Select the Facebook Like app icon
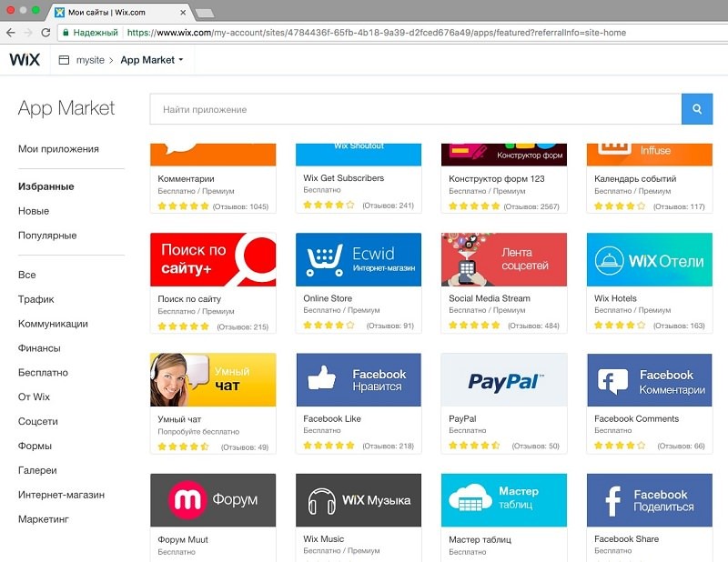This screenshot has height=562, width=728. point(358,380)
